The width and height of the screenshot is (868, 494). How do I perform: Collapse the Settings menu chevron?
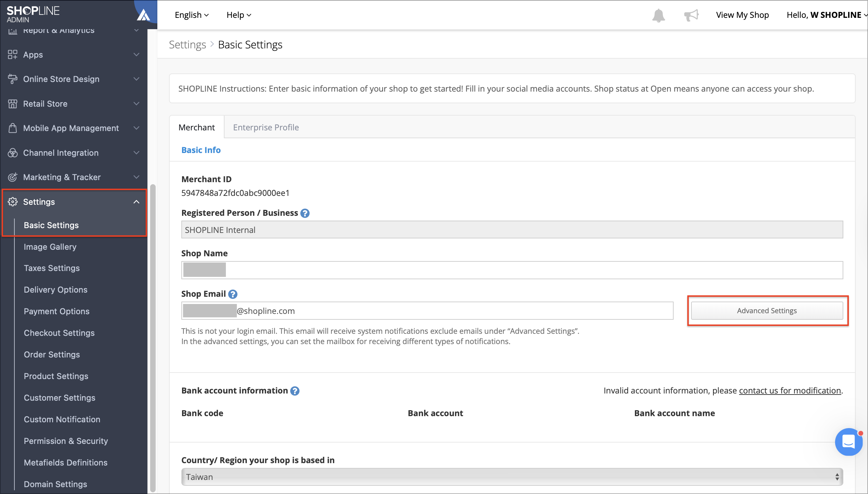click(136, 202)
